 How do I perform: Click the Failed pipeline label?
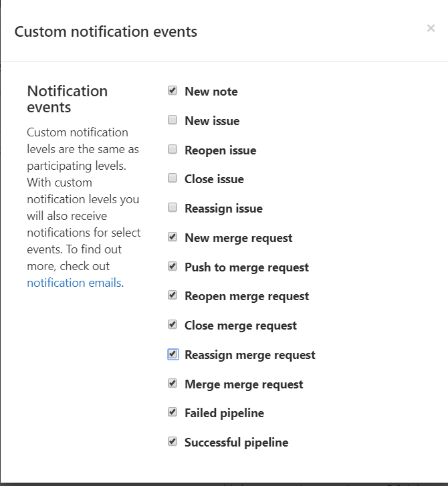tap(224, 413)
